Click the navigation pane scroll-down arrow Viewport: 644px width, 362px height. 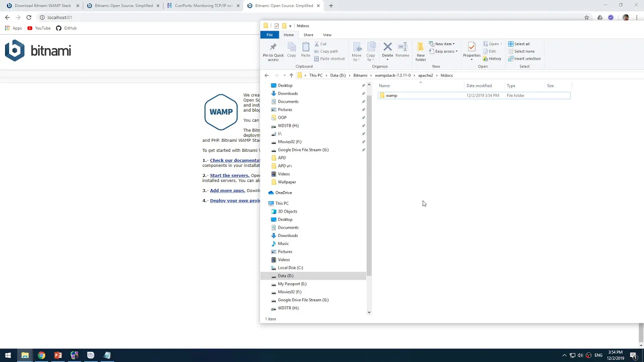pyautogui.click(x=369, y=312)
